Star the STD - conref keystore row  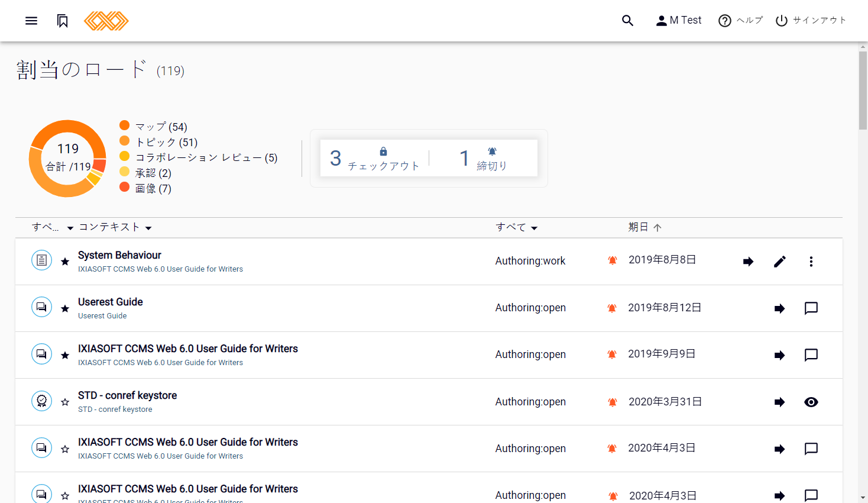pyautogui.click(x=65, y=402)
